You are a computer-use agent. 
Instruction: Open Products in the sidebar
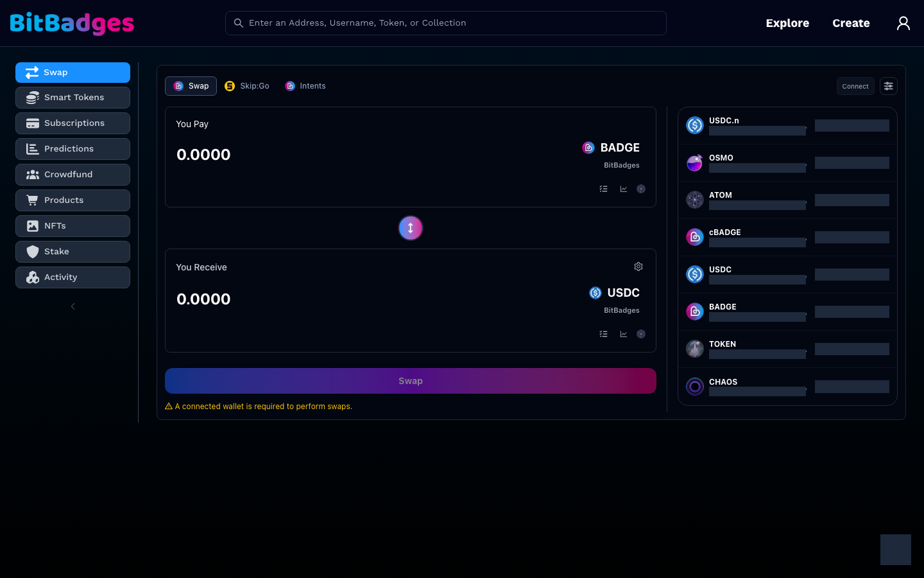click(x=73, y=200)
